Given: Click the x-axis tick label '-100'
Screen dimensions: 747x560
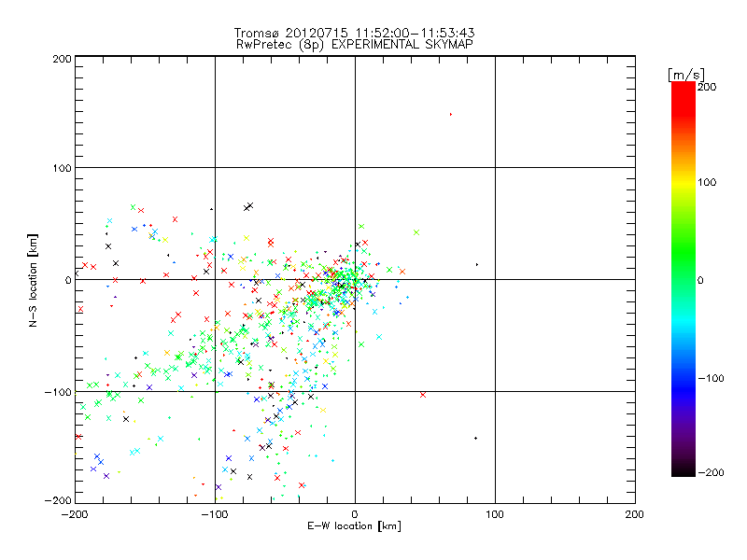Looking at the screenshot, I should pos(215,514).
